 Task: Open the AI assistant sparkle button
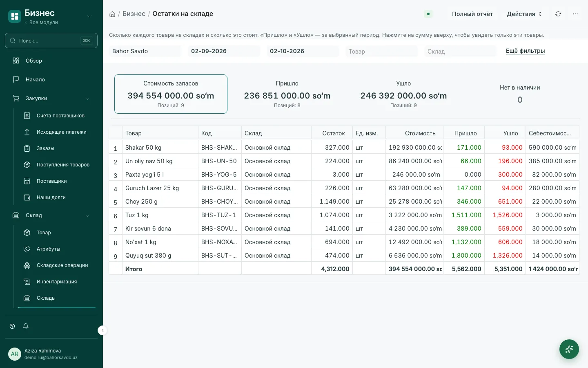click(x=569, y=349)
